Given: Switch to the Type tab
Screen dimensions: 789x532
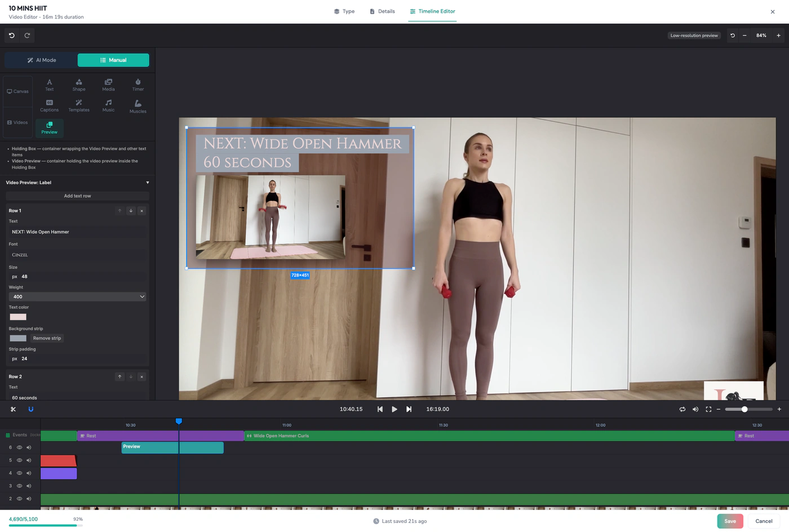Looking at the screenshot, I should pyautogui.click(x=344, y=11).
